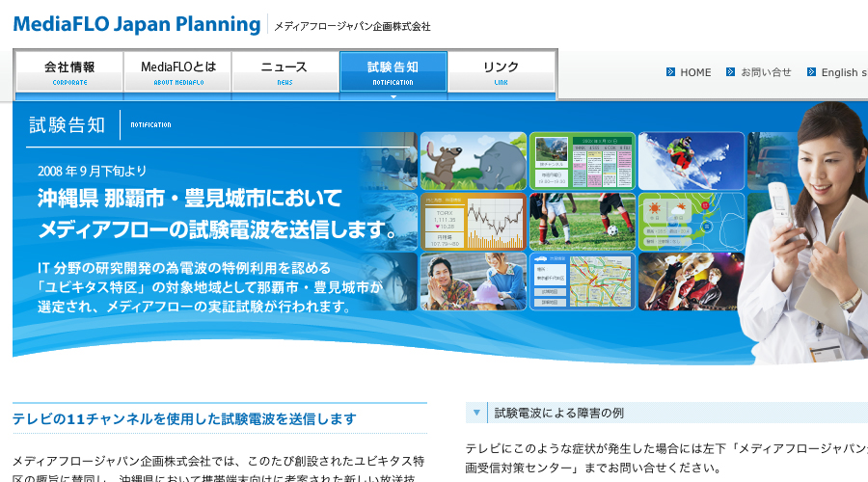
Task: Open the HOME link
Action: [695, 72]
